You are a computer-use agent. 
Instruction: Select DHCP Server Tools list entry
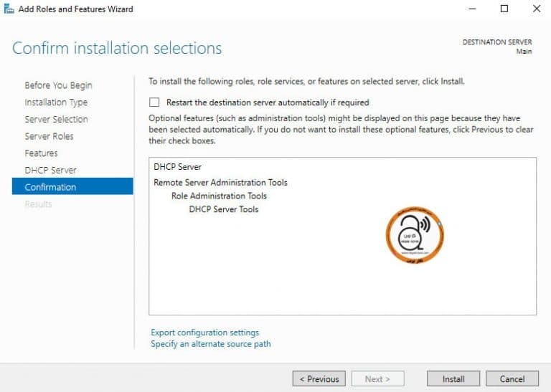coord(224,209)
